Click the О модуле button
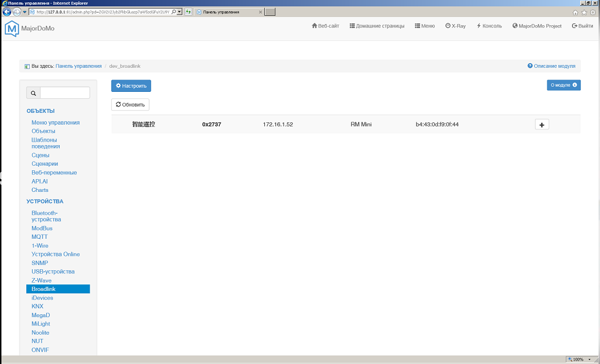Viewport: 600px width, 364px height. (564, 85)
